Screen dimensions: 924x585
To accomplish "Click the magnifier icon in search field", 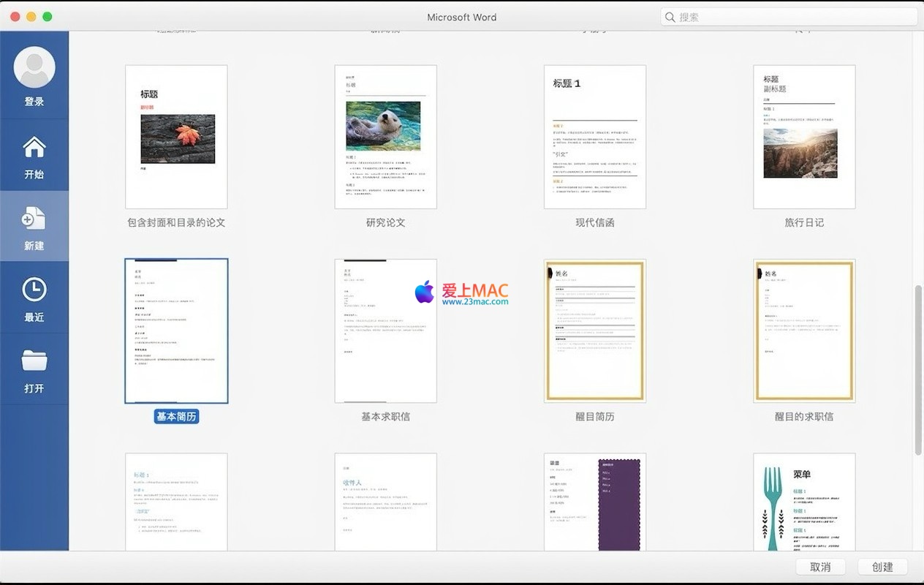I will tap(670, 17).
